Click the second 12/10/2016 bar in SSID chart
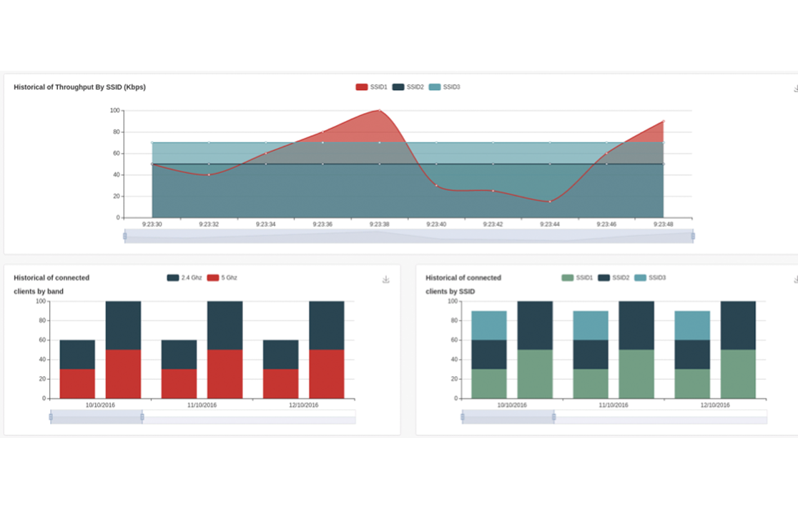This screenshot has height=532, width=798. coord(738,350)
